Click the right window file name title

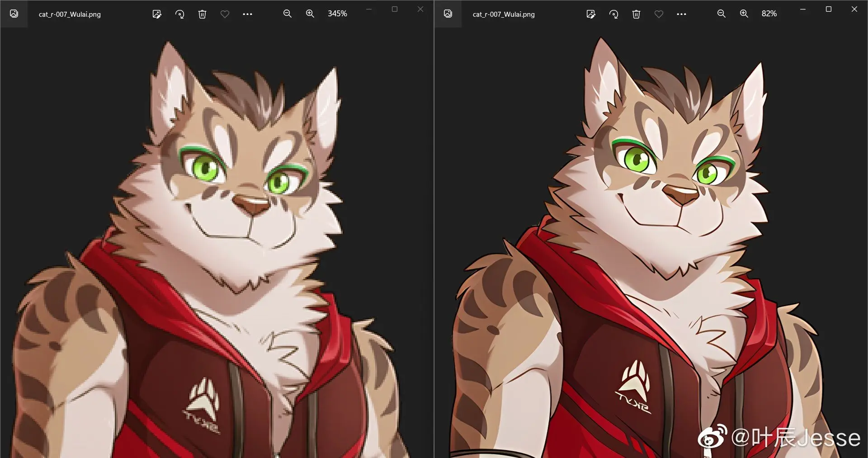pyautogui.click(x=504, y=14)
